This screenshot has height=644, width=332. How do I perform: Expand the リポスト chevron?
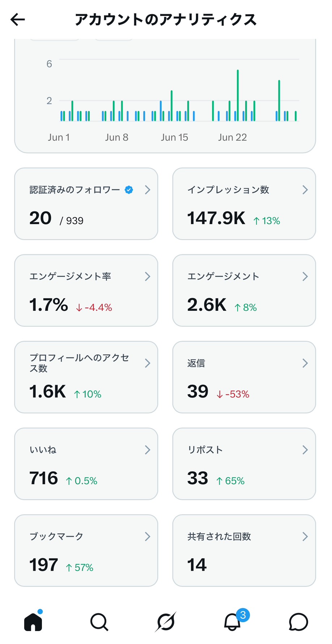[x=305, y=450]
